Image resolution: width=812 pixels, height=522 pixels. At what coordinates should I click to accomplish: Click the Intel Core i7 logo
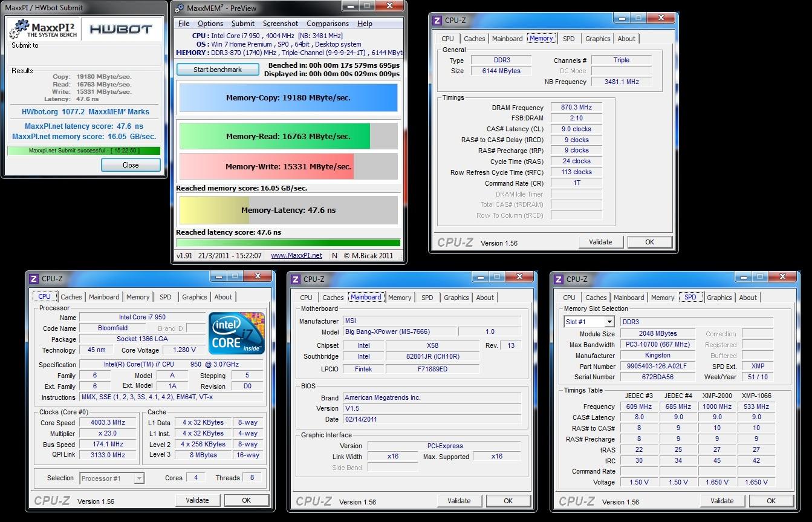click(x=236, y=333)
